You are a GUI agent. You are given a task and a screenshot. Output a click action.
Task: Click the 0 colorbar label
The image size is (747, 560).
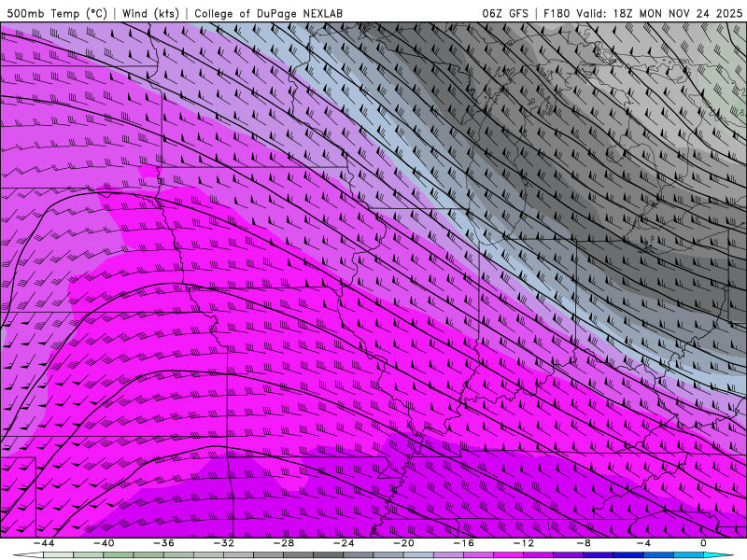(x=703, y=543)
